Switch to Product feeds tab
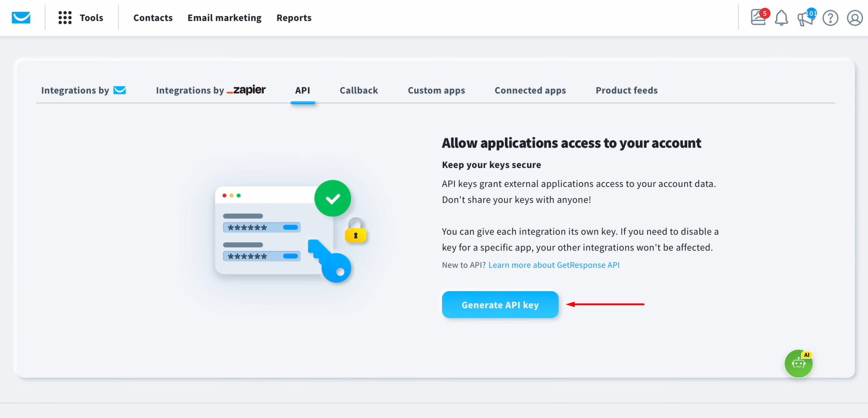Image resolution: width=868 pixels, height=418 pixels. tap(626, 90)
